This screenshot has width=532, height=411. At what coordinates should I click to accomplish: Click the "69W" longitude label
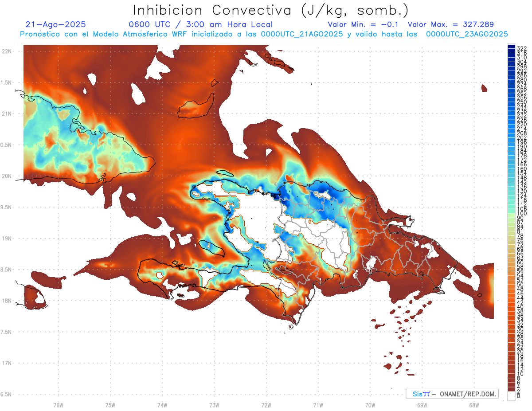(422, 405)
